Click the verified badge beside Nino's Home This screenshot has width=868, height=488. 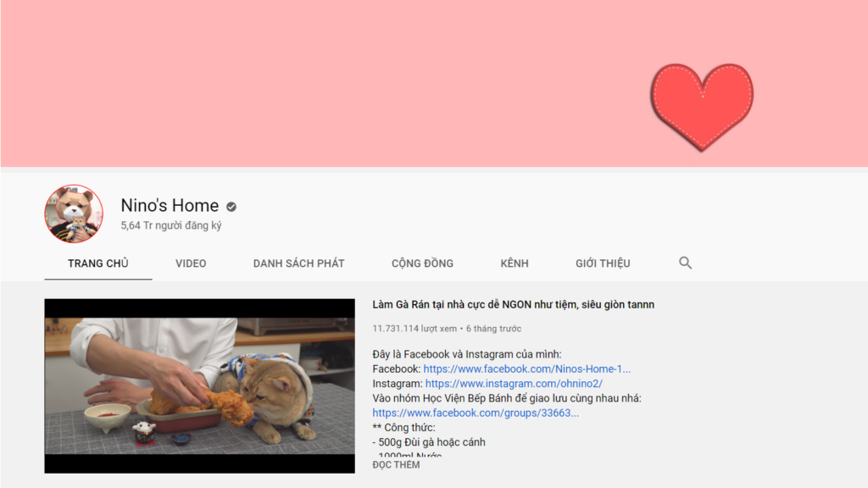(231, 206)
